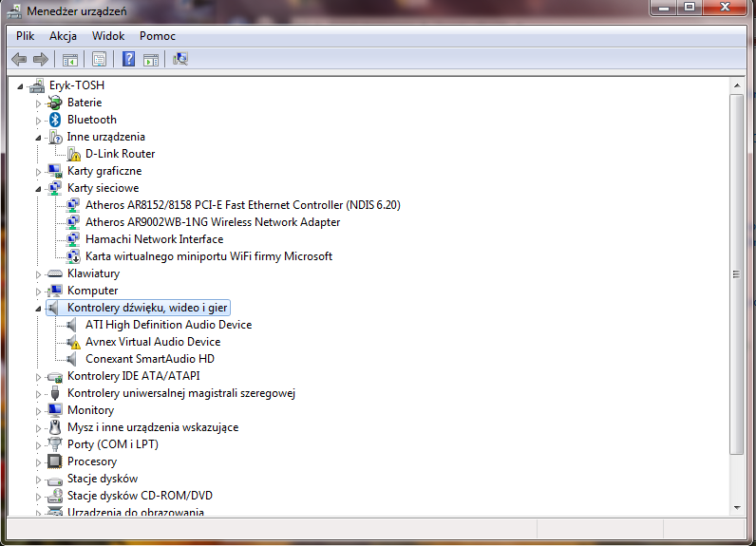Click the Avnex Virtual Audio warning icon
The height and width of the screenshot is (546, 756).
pos(73,342)
